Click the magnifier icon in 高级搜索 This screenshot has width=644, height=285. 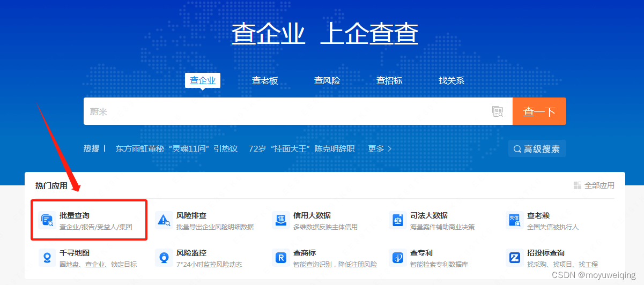point(517,149)
